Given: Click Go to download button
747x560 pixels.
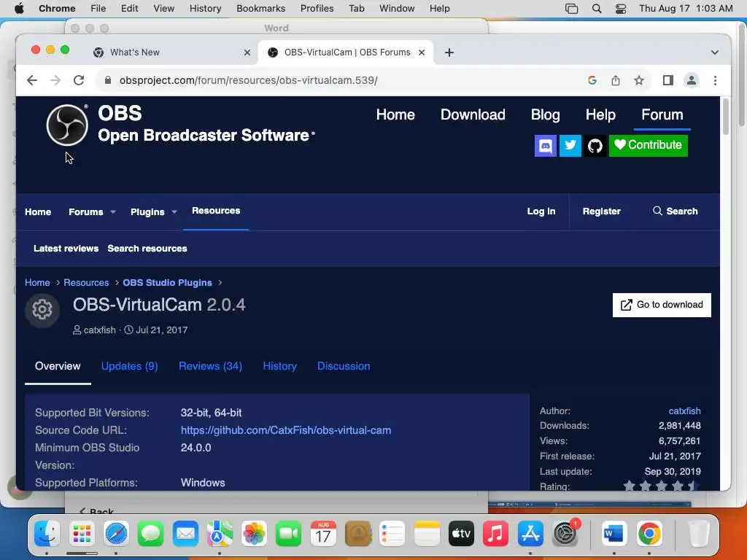Looking at the screenshot, I should pyautogui.click(x=662, y=305).
